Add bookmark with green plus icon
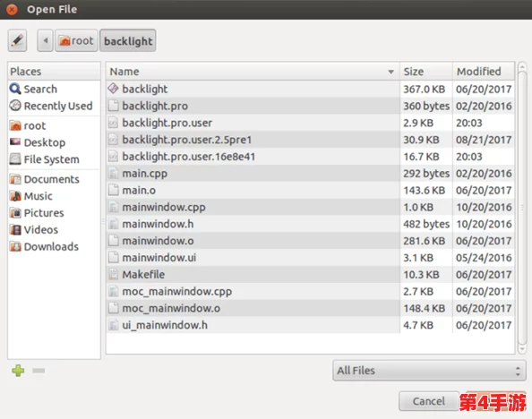The width and height of the screenshot is (532, 419). [18, 371]
